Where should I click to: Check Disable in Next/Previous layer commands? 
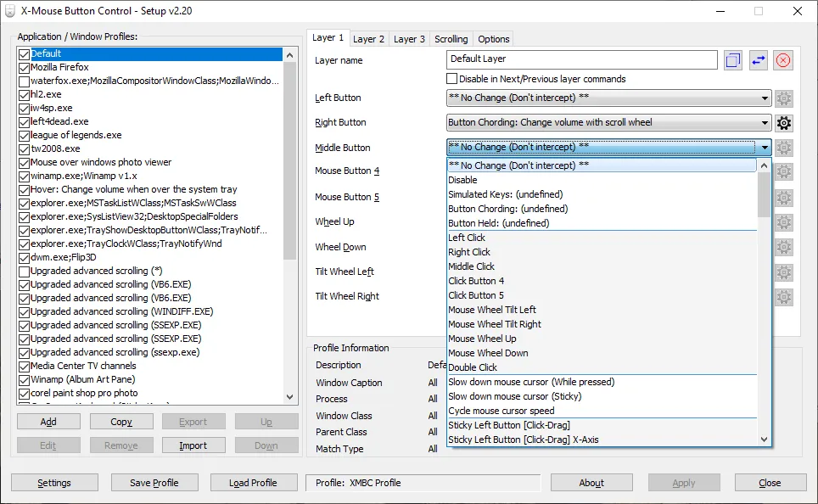point(452,78)
